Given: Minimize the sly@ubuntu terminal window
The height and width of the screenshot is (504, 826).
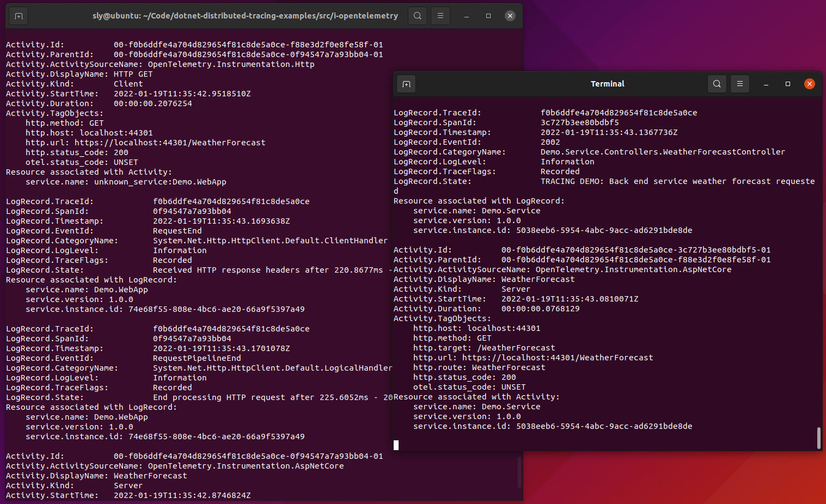Looking at the screenshot, I should click(x=467, y=16).
